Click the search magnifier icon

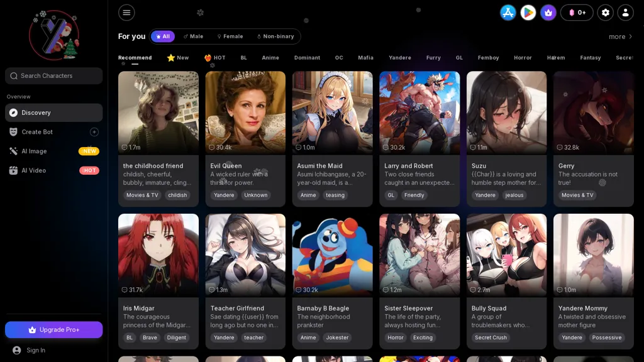(14, 76)
